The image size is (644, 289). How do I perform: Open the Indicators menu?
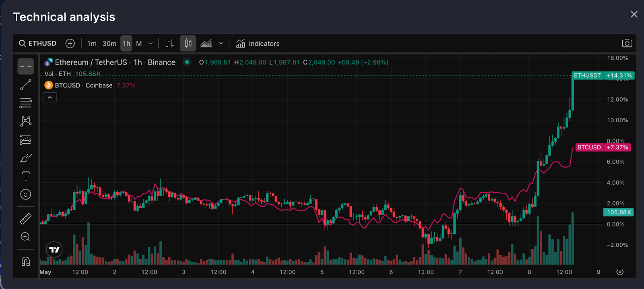pos(258,44)
